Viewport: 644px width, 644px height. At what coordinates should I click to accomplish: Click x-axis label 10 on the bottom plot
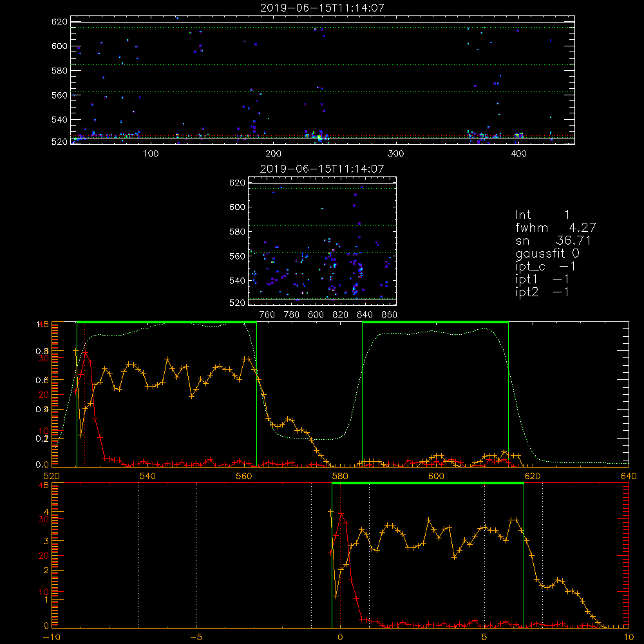pyautogui.click(x=629, y=637)
